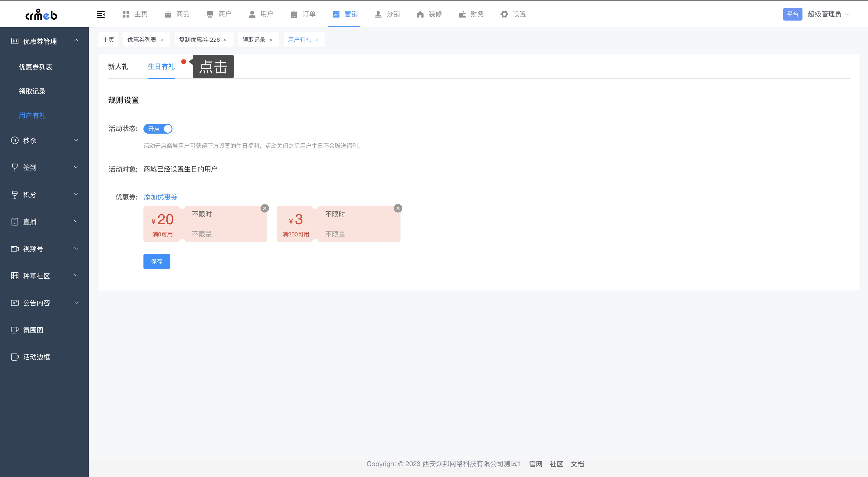Switch to the 新人礼 tab
Viewport: 868px width, 477px height.
[x=118, y=67]
